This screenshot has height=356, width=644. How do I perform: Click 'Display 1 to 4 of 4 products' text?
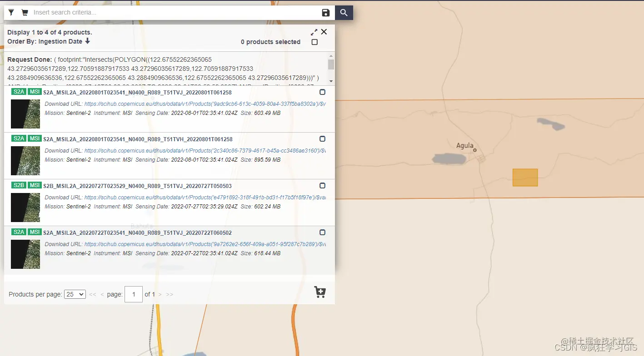click(x=50, y=32)
